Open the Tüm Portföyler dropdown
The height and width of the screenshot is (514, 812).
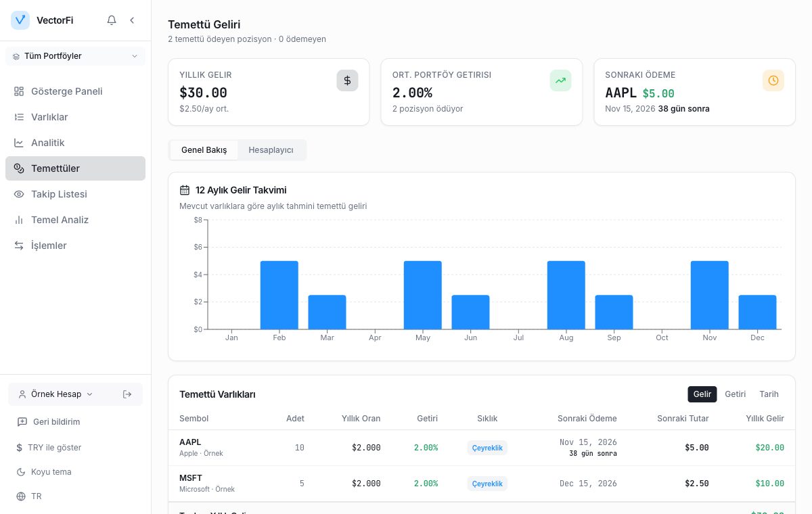[x=75, y=56]
